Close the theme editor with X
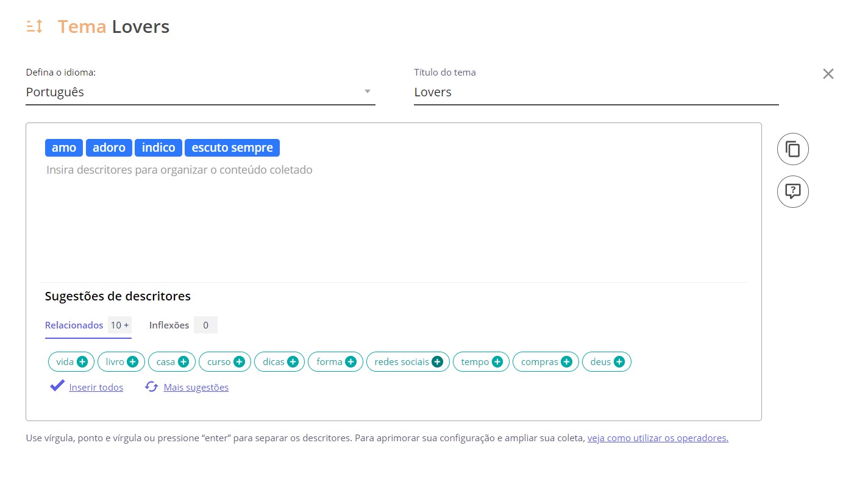 tap(828, 74)
